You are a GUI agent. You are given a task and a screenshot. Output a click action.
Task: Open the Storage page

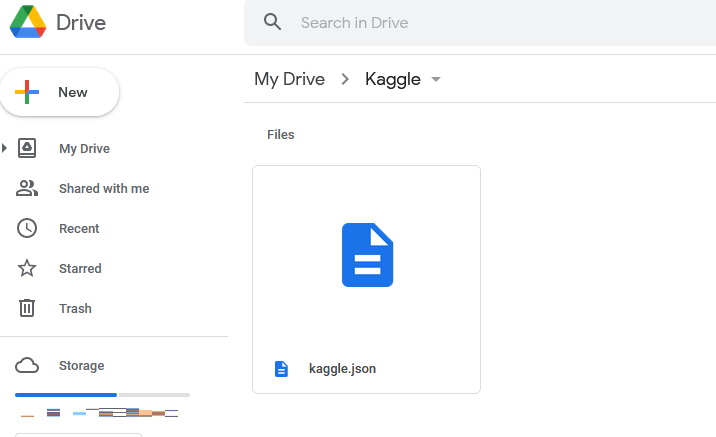(x=81, y=365)
